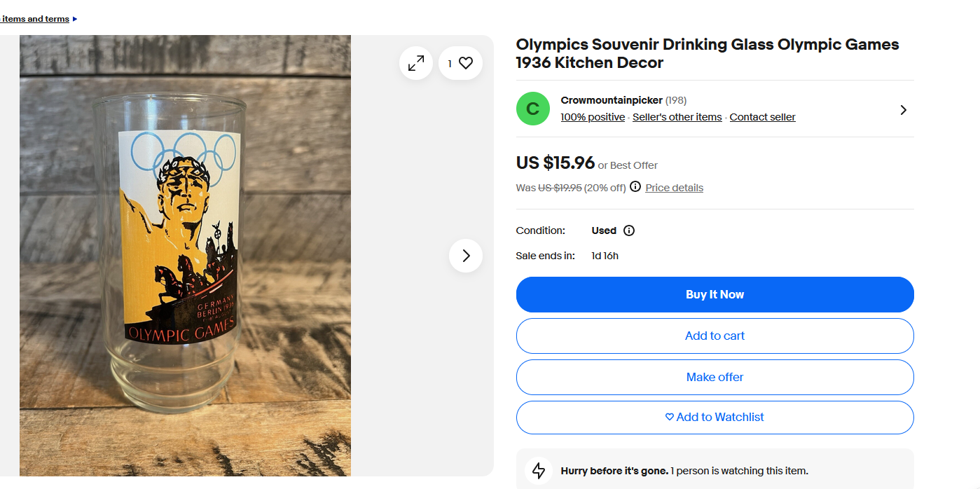Click the Make offer button
This screenshot has height=489, width=980.
[x=715, y=377]
